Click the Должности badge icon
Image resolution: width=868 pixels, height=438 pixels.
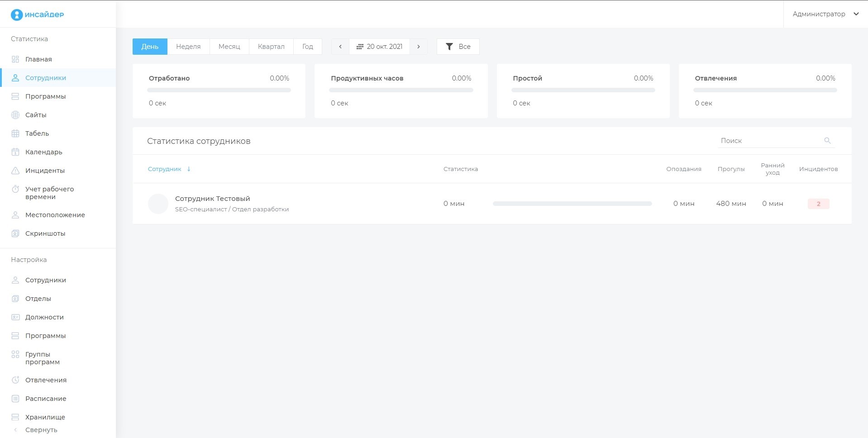click(x=15, y=317)
